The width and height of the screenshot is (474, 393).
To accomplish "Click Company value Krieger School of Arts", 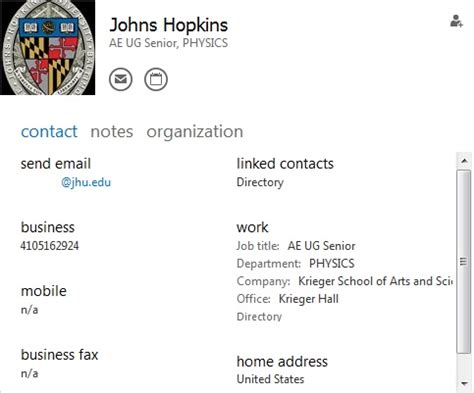I will 375,281.
